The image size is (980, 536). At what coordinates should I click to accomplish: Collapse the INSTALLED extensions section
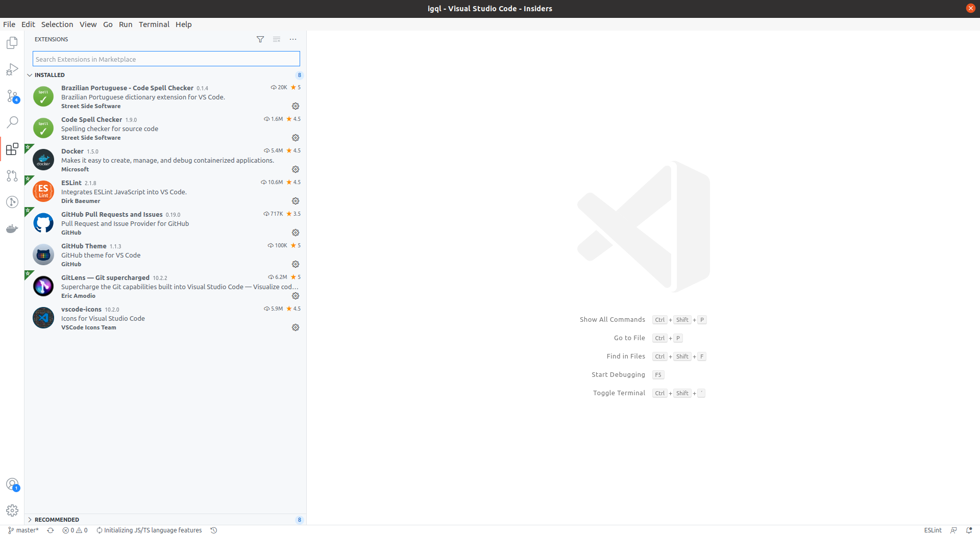(x=165, y=75)
